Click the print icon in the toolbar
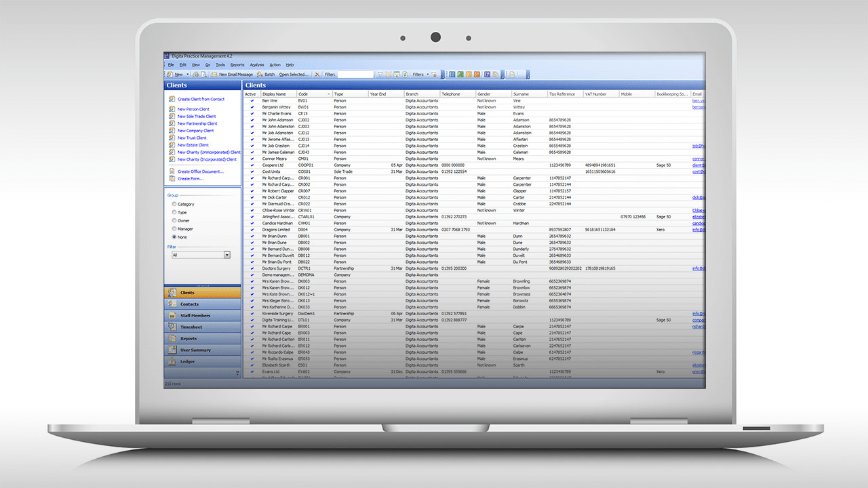The image size is (868, 488). (195, 75)
